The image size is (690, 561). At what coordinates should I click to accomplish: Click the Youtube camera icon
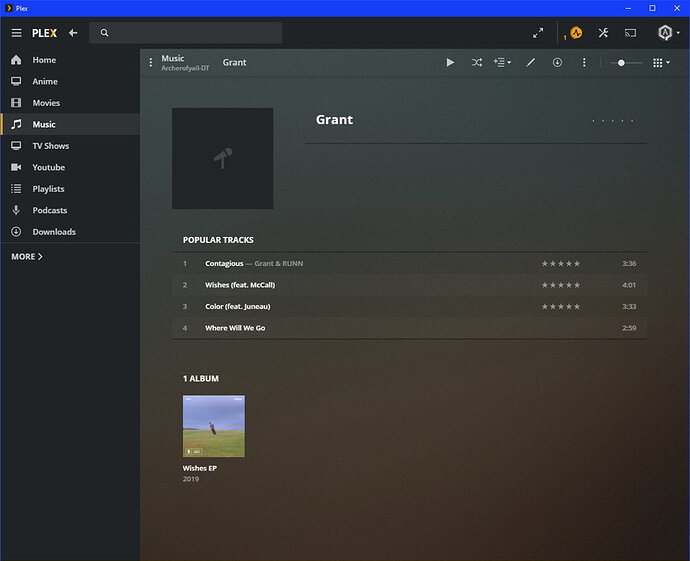pyautogui.click(x=16, y=167)
